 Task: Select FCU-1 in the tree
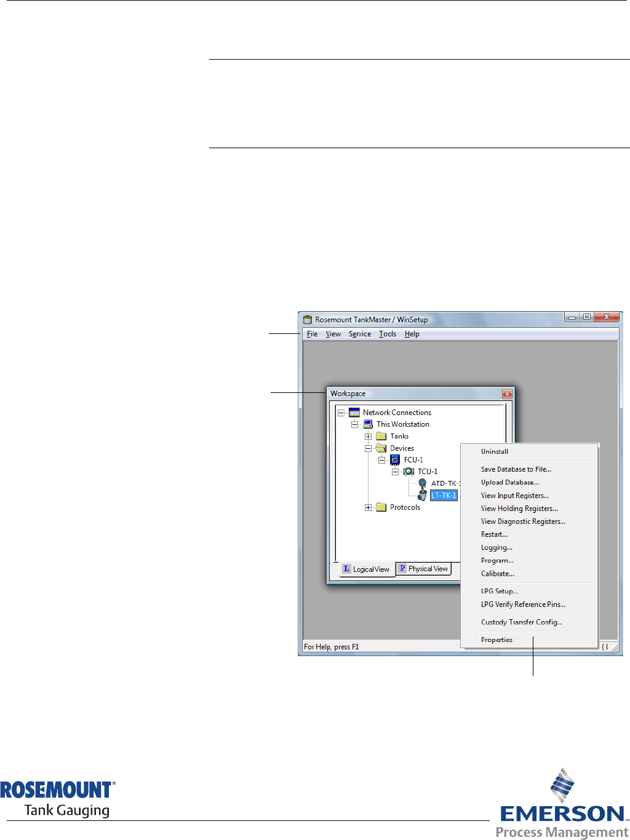pyautogui.click(x=413, y=460)
